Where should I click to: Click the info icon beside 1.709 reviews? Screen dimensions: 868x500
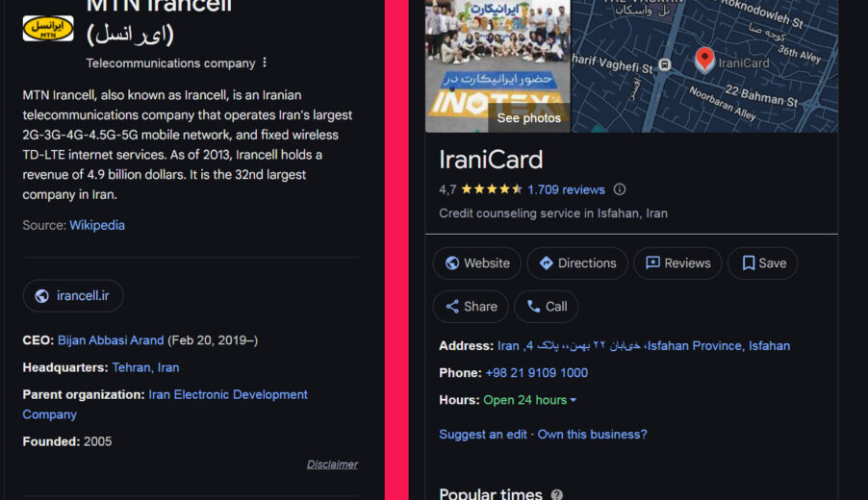620,189
